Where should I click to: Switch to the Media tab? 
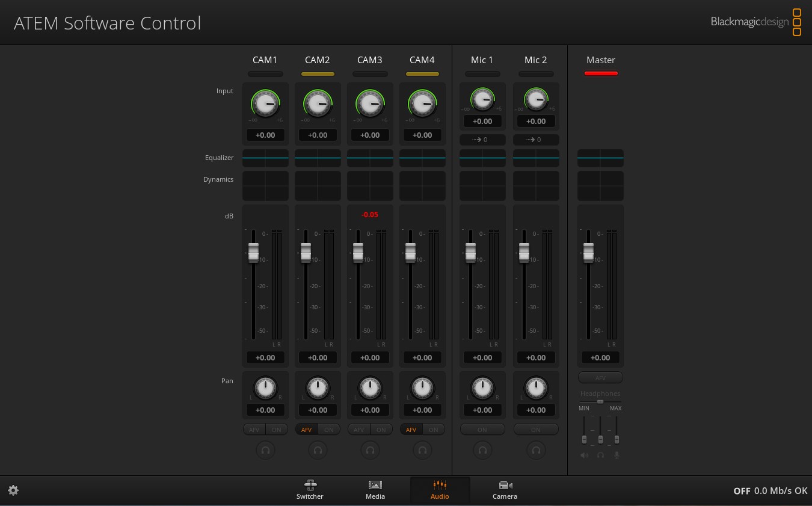tap(375, 490)
